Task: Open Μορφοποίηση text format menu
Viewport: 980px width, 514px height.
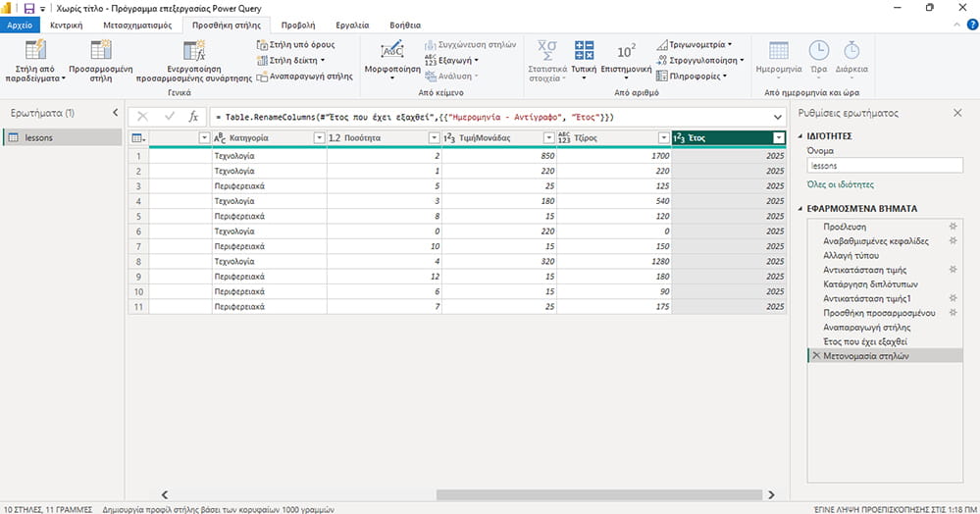Action: (392, 61)
